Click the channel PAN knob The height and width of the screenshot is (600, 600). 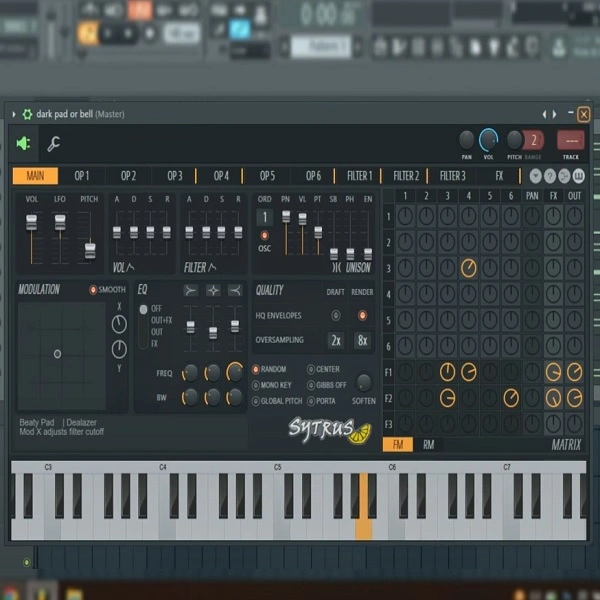click(466, 140)
